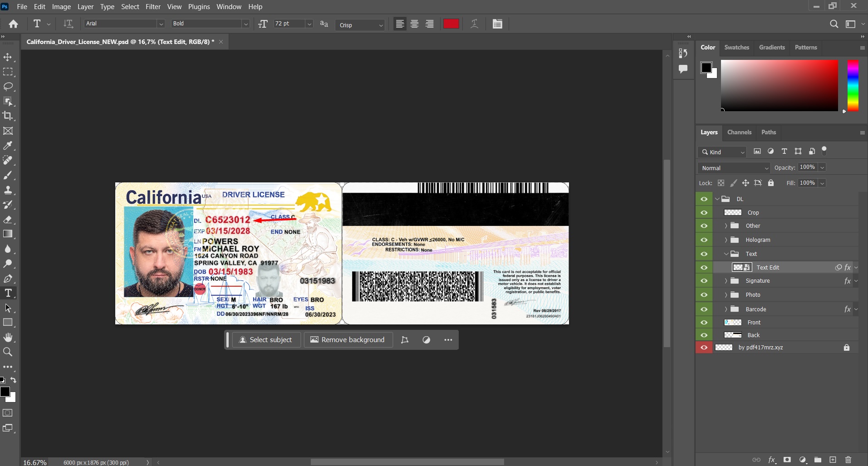
Task: Hide the Photo layer group
Action: point(704,294)
